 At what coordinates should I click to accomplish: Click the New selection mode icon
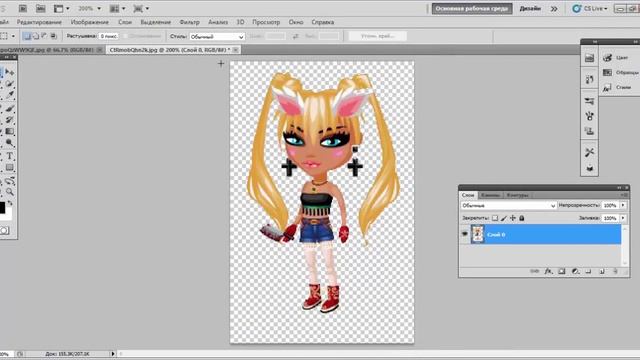tap(27, 36)
